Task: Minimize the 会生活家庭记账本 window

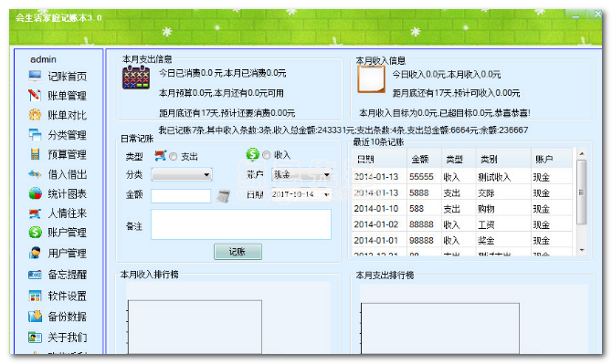Action: 575,16
